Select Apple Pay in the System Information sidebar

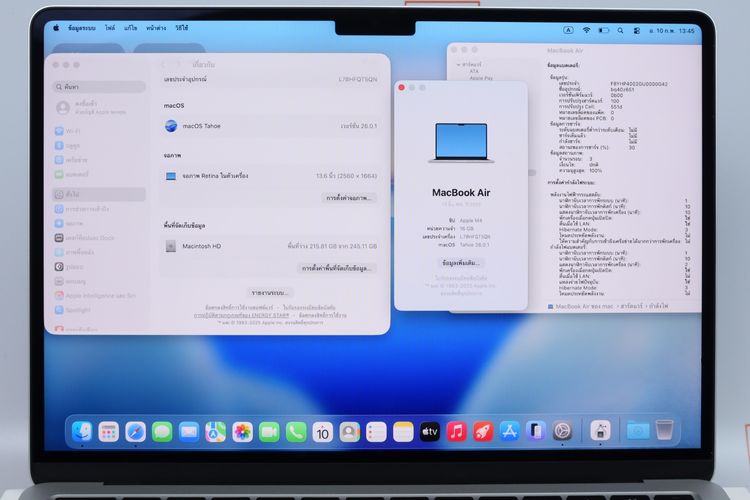coord(481,78)
